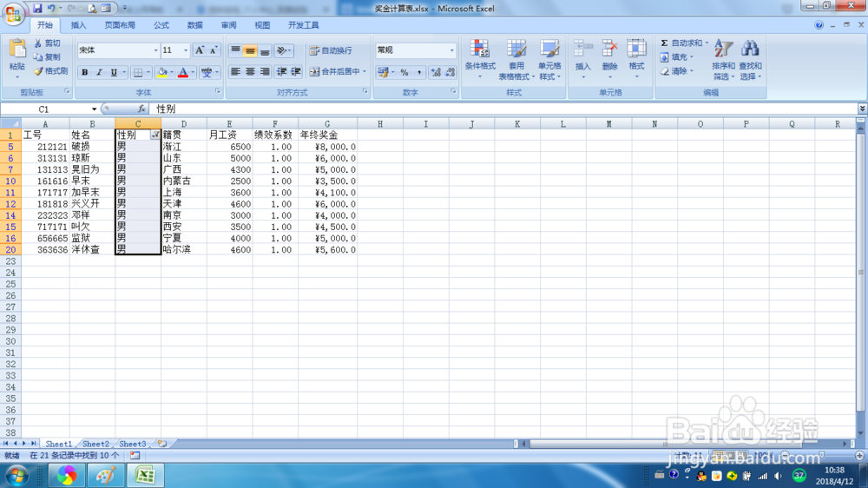Select column G header
This screenshot has height=488, width=868.
coord(327,124)
